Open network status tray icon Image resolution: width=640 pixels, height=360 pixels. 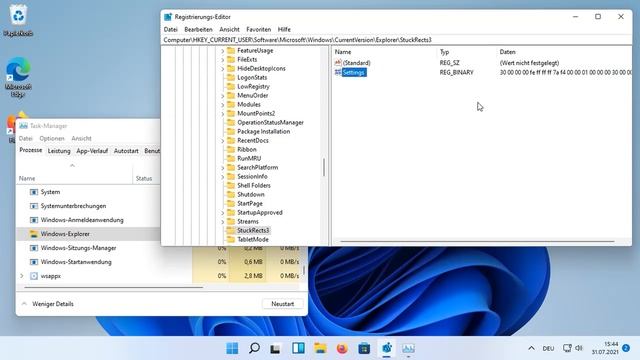(x=567, y=348)
